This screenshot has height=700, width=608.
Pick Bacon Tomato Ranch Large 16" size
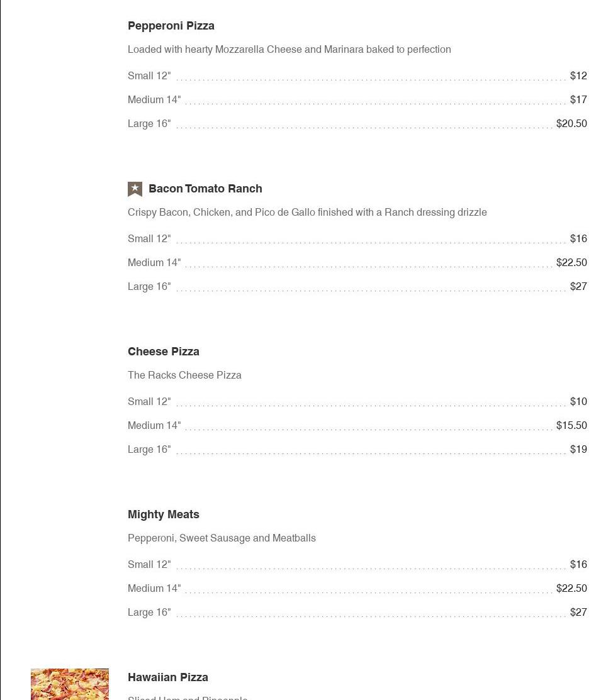click(149, 287)
